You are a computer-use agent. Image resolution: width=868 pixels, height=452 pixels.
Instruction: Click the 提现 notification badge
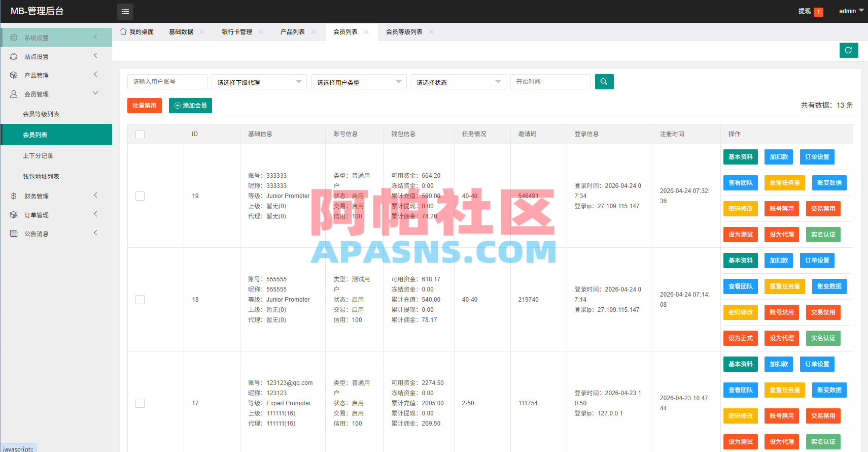(x=818, y=12)
